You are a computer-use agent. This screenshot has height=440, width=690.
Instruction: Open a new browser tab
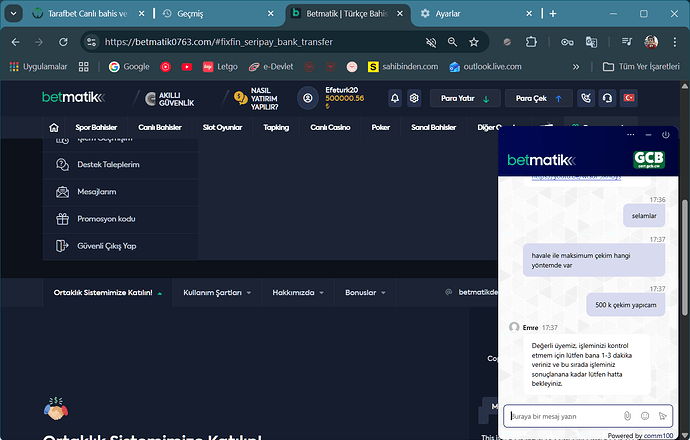coord(553,14)
